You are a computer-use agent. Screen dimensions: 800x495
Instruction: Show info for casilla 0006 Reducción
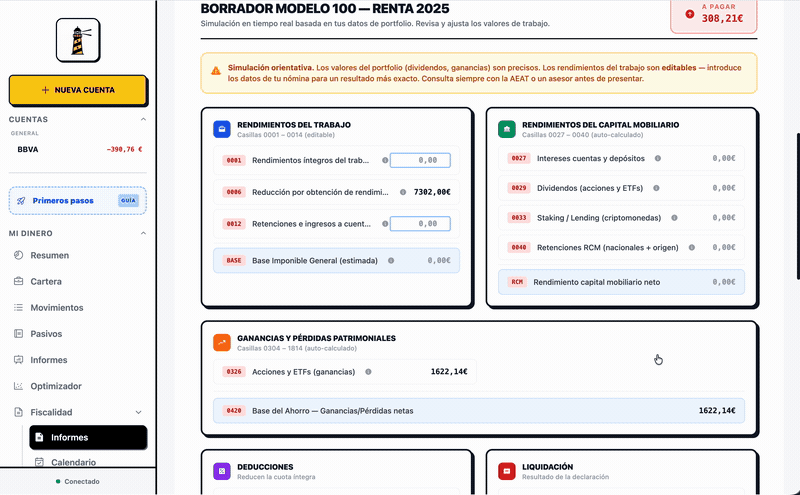(x=403, y=192)
